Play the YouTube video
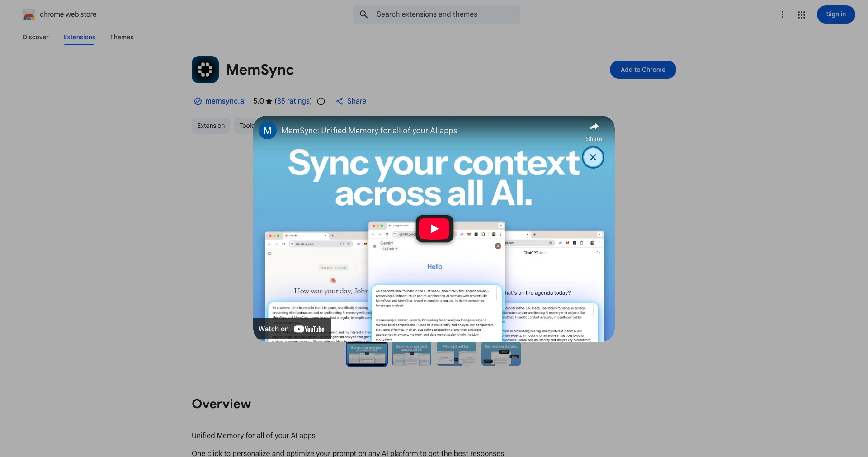The image size is (868, 457). (434, 229)
